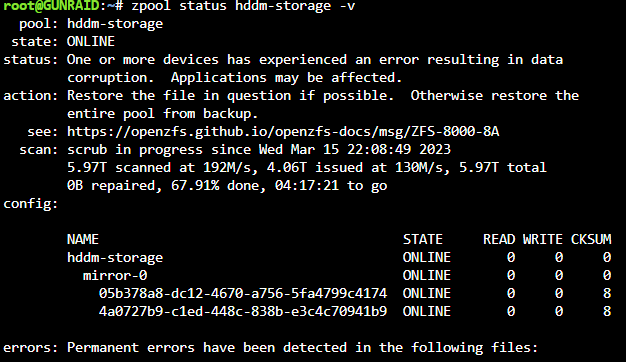Click the NAME column header
The width and height of the screenshot is (626, 362).
(83, 239)
